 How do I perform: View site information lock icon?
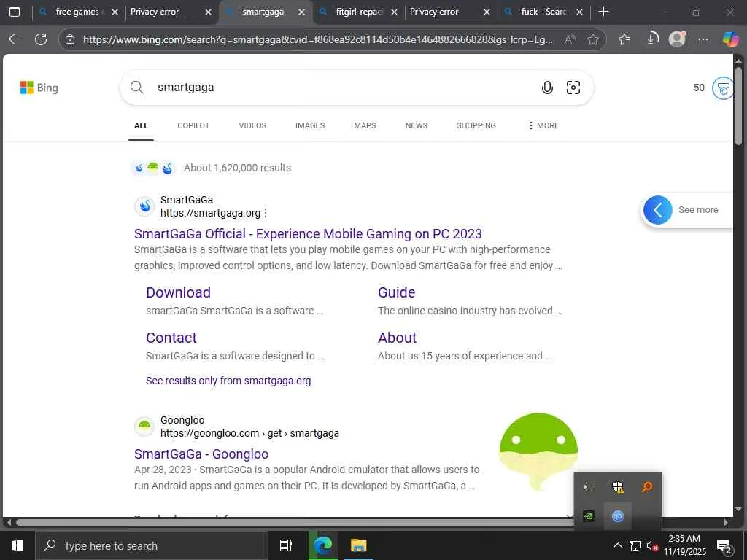(70, 39)
